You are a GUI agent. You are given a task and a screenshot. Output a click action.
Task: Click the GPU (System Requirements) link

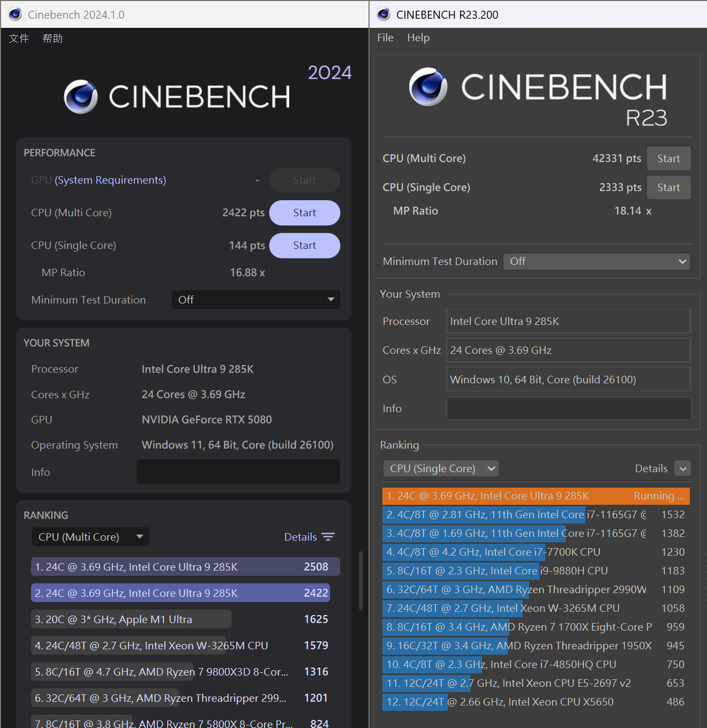(x=110, y=180)
